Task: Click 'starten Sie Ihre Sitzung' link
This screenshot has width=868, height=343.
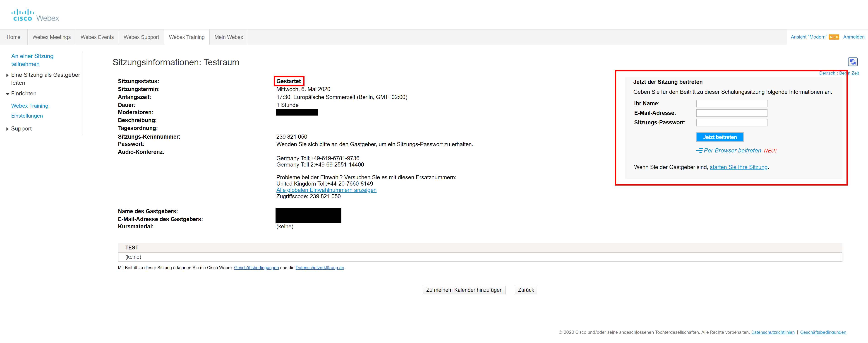Action: click(x=739, y=167)
